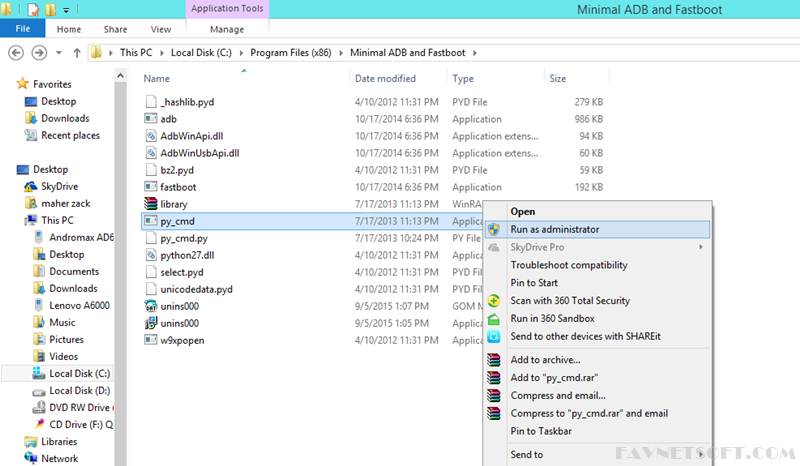800x466 pixels.
Task: Click the Forward navigation arrow
Action: (39, 53)
